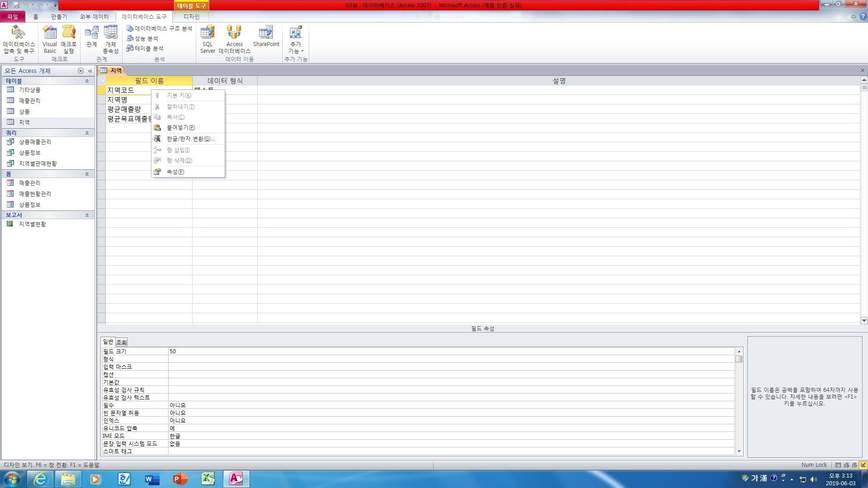Toggle the navigation pane shutter button
The width and height of the screenshot is (868, 488).
[90, 71]
